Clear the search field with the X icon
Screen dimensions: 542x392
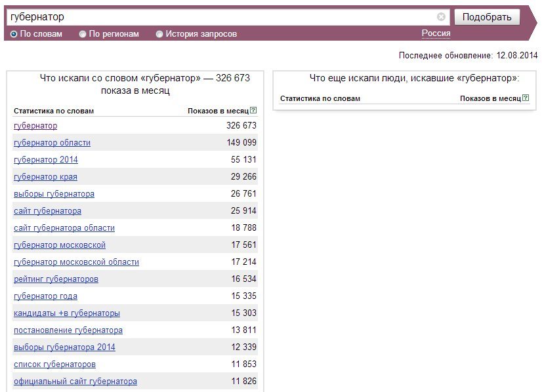(x=441, y=16)
